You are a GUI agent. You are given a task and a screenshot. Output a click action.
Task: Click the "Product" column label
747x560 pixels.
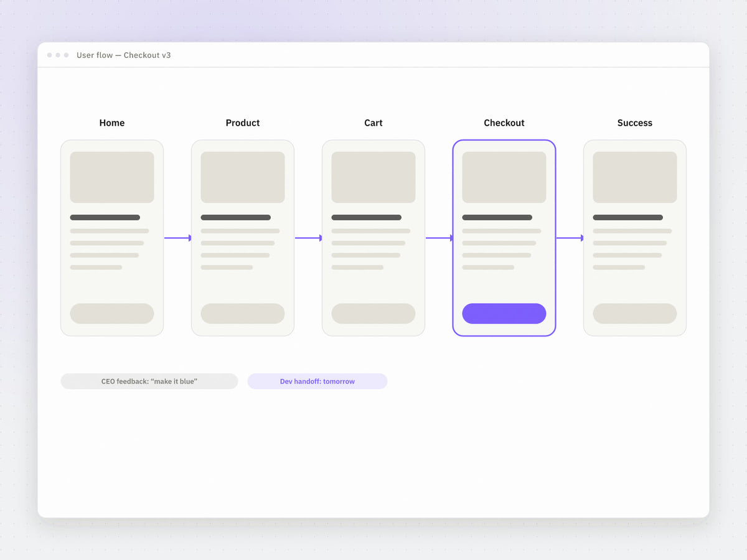(243, 123)
